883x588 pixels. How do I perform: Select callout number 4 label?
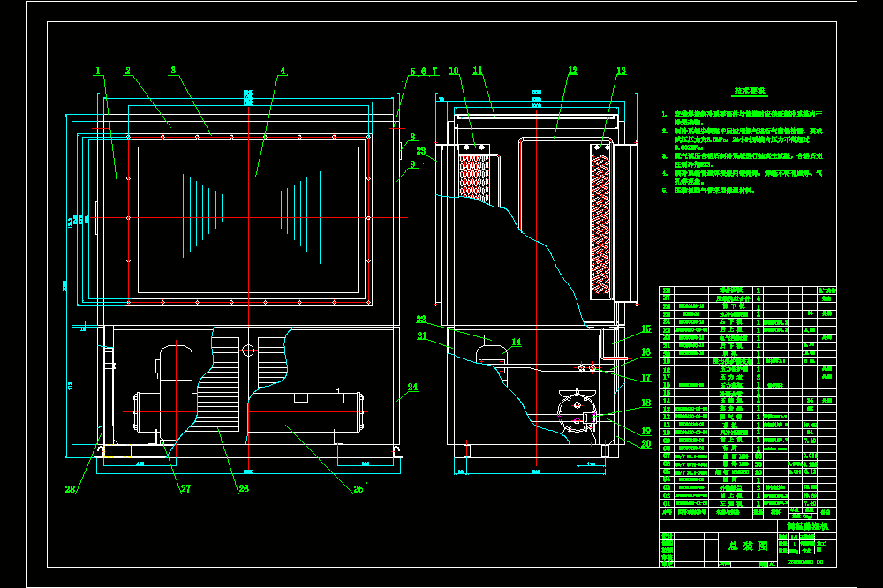click(x=283, y=71)
